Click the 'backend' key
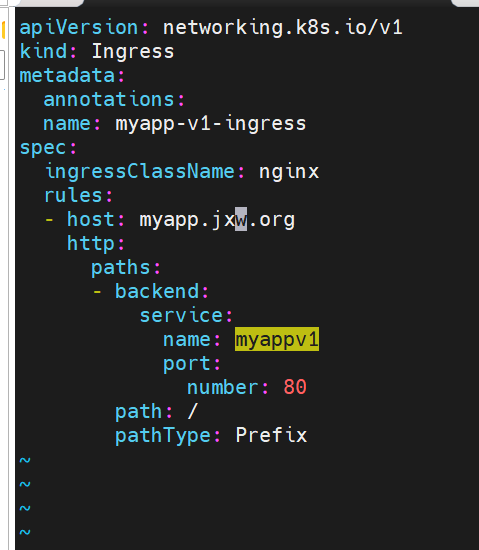The width and height of the screenshot is (479, 550). coord(157,291)
